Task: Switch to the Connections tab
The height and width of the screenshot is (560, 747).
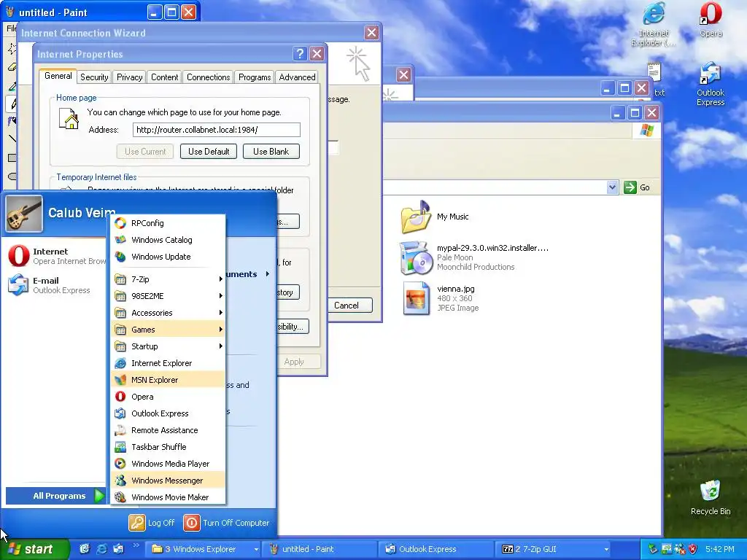Action: 208,77
